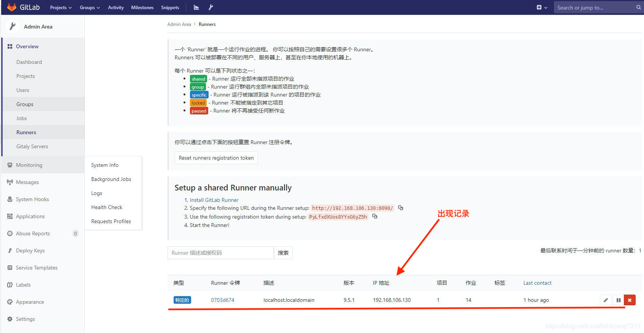Open Logs from Monitoring flyout
The image size is (644, 333).
97,193
